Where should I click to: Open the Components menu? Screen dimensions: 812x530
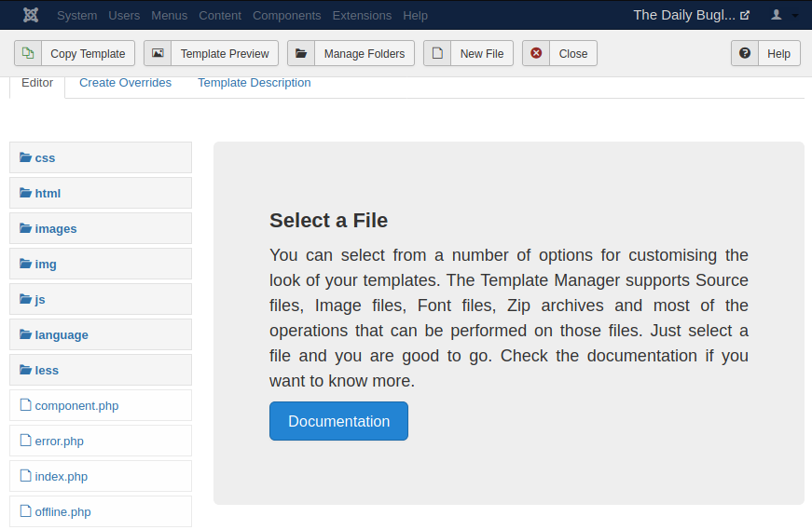point(287,16)
